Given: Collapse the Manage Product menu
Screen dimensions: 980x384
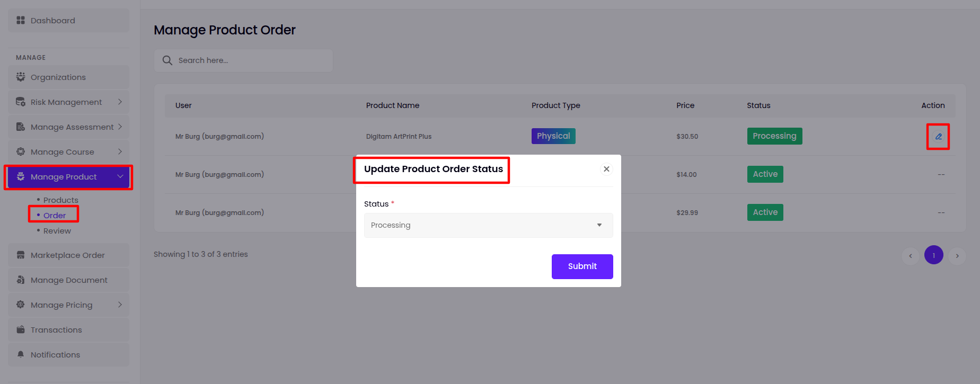Looking at the screenshot, I should pos(120,176).
